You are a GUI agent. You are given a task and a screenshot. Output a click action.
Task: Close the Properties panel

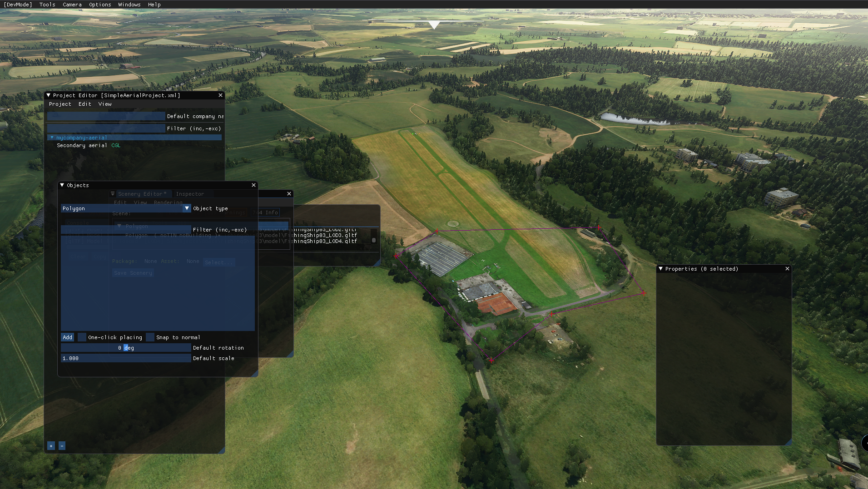[x=787, y=269]
